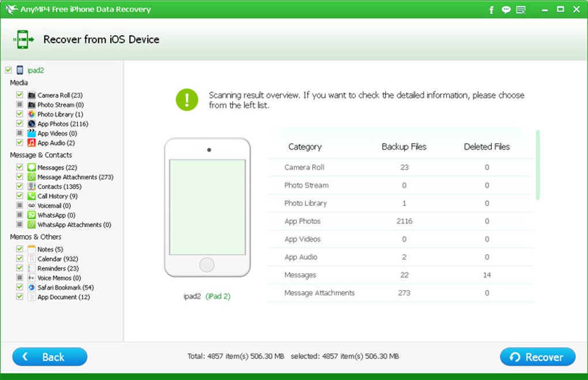Click the Photo Stream icon in sidebar
This screenshot has height=380, width=588.
click(32, 105)
